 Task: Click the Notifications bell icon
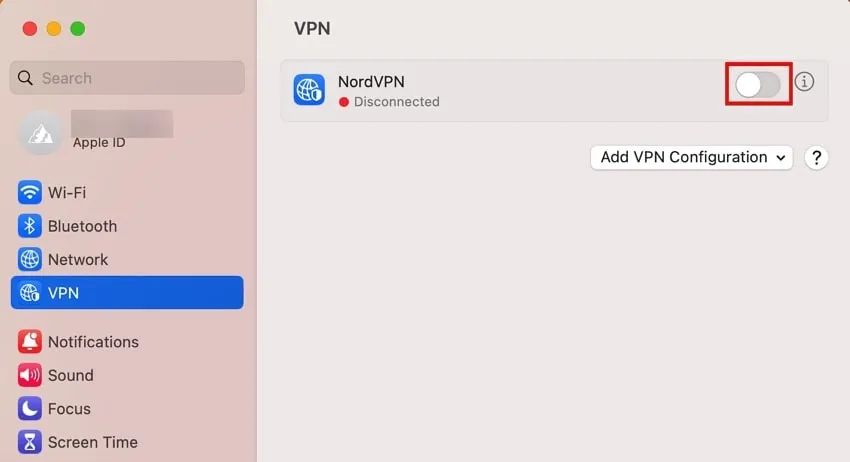29,342
